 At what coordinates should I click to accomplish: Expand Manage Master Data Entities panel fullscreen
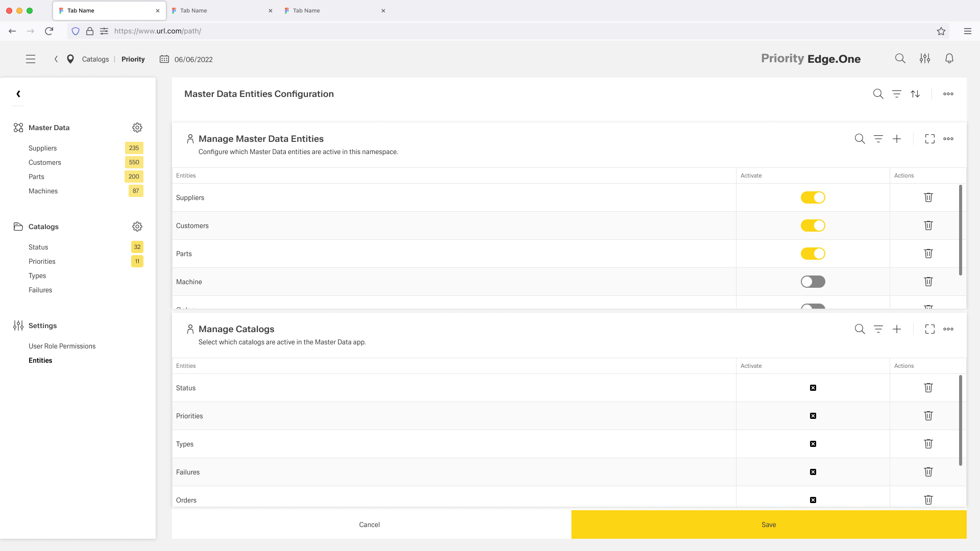click(930, 139)
